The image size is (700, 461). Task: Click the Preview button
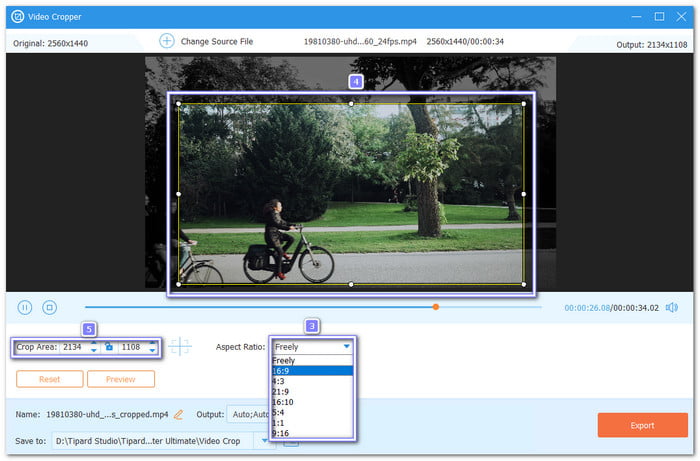tap(121, 379)
